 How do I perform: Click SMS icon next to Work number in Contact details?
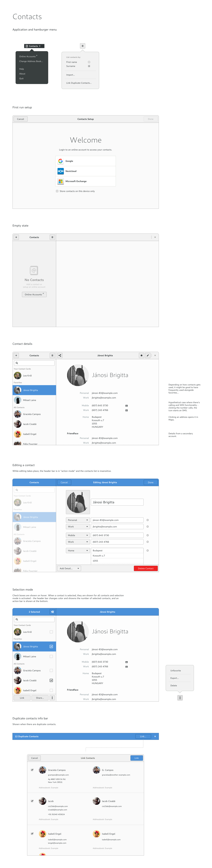pyautogui.click(x=127, y=410)
